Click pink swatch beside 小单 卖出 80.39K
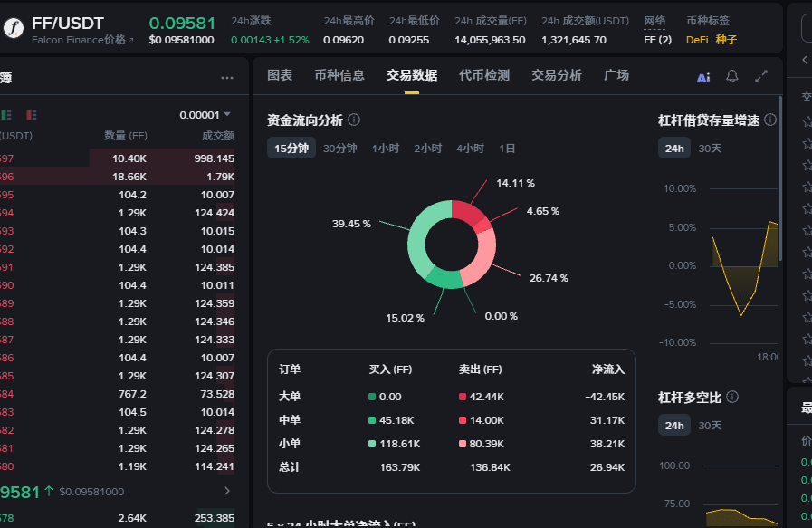This screenshot has width=812, height=528. 463,444
